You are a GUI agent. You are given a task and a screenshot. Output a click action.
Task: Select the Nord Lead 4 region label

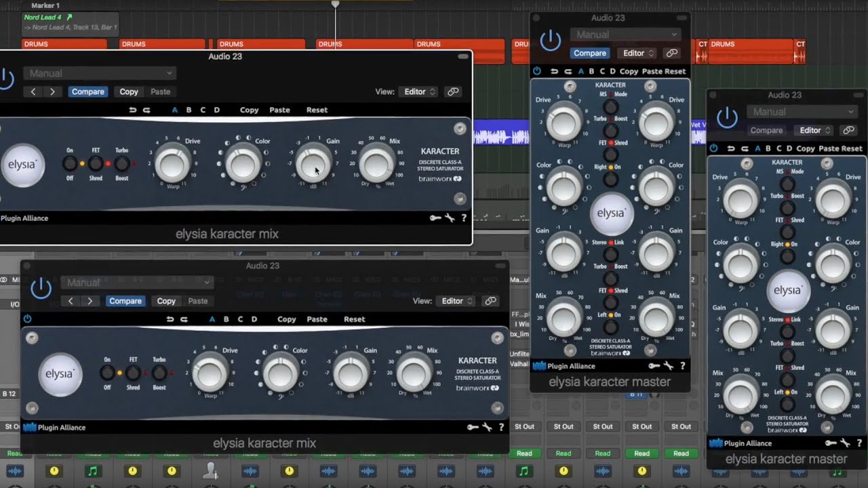42,17
